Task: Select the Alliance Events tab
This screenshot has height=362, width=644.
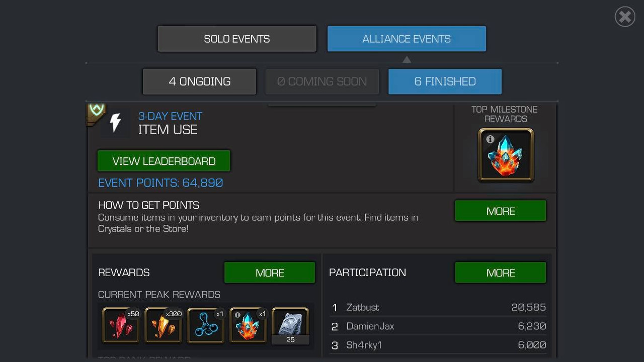Action: tap(407, 39)
